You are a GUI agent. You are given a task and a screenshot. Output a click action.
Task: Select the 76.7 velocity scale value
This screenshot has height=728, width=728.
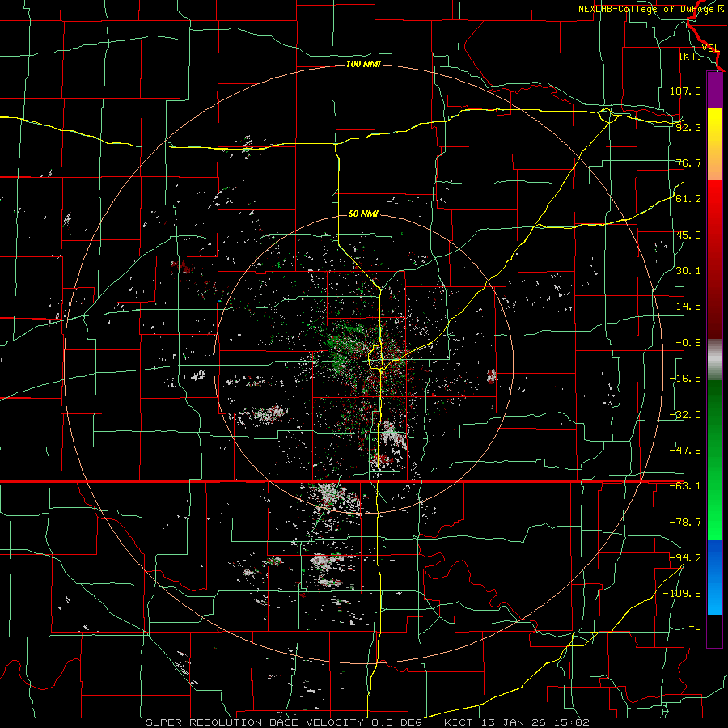[x=688, y=163]
